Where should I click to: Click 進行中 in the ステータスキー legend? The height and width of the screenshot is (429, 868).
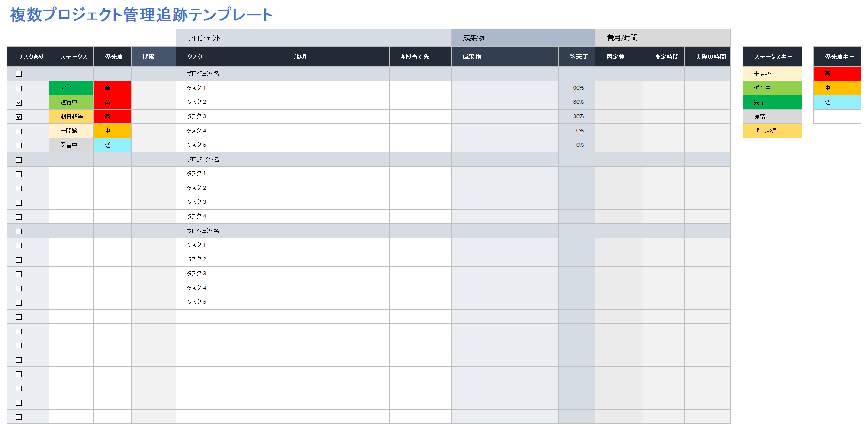click(x=772, y=88)
